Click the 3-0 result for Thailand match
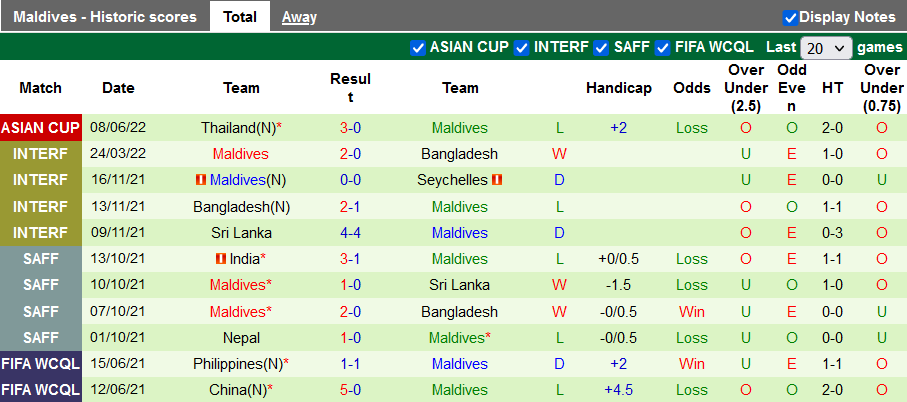 (350, 128)
